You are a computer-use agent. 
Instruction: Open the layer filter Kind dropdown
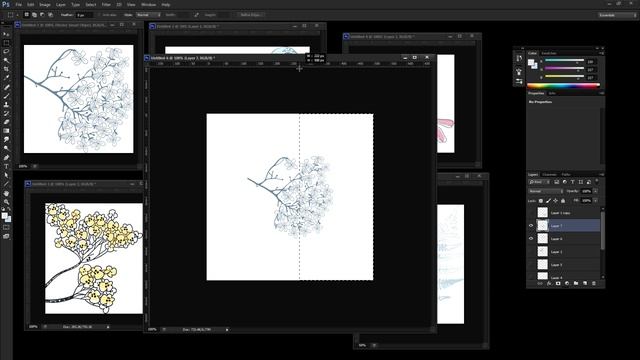coord(539,182)
